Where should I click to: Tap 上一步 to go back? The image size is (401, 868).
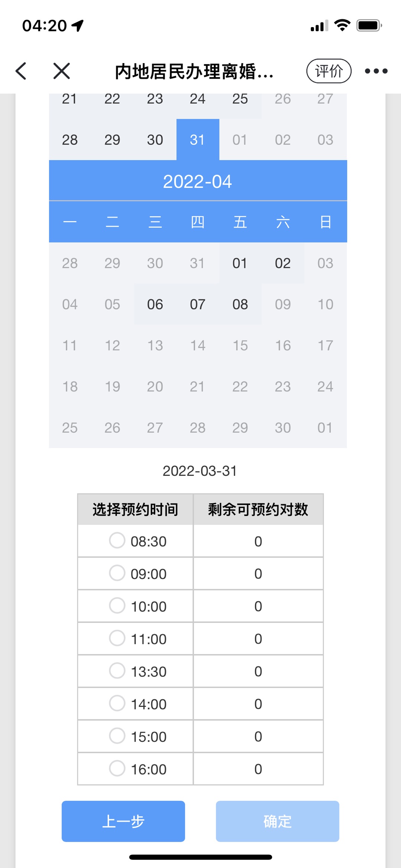click(123, 821)
